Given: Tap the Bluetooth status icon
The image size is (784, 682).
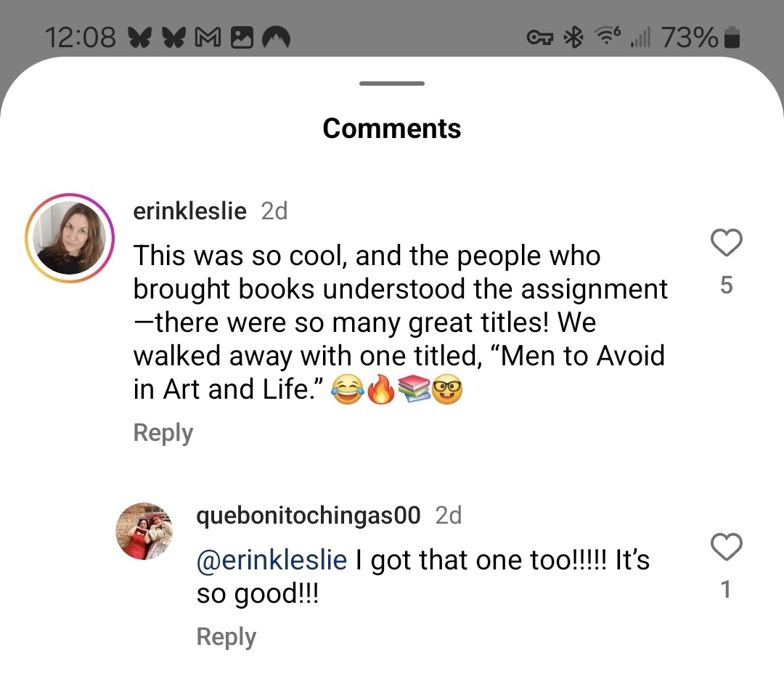Looking at the screenshot, I should pyautogui.click(x=575, y=38).
